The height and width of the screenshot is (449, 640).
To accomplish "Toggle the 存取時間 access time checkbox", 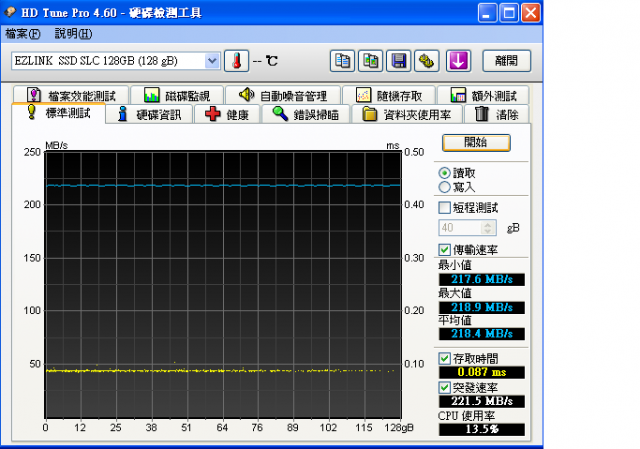I will click(x=445, y=358).
